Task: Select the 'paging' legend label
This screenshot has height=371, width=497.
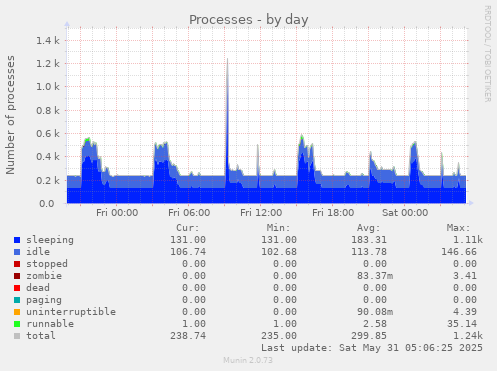Action: pos(44,300)
